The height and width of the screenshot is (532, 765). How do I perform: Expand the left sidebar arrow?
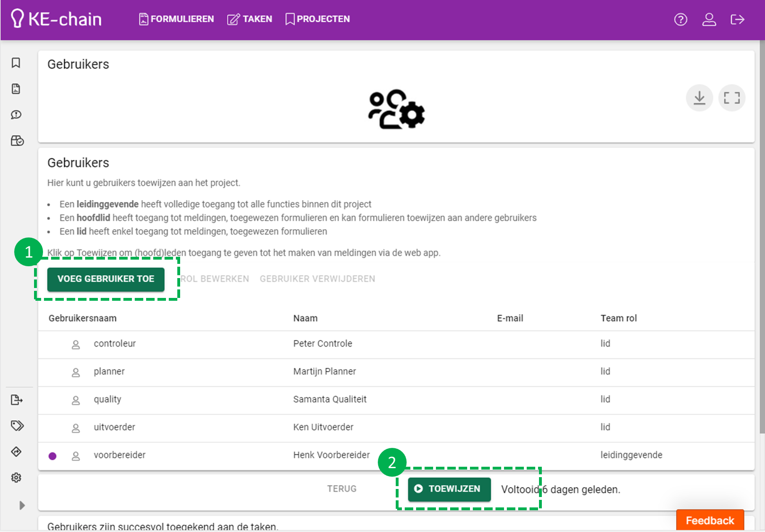[22, 505]
